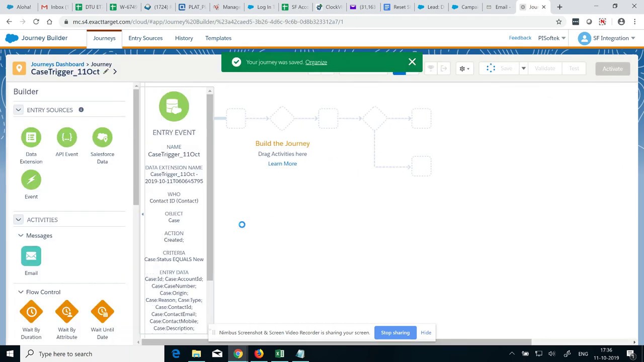Click the Test button
This screenshot has height=362, width=644.
point(574,68)
